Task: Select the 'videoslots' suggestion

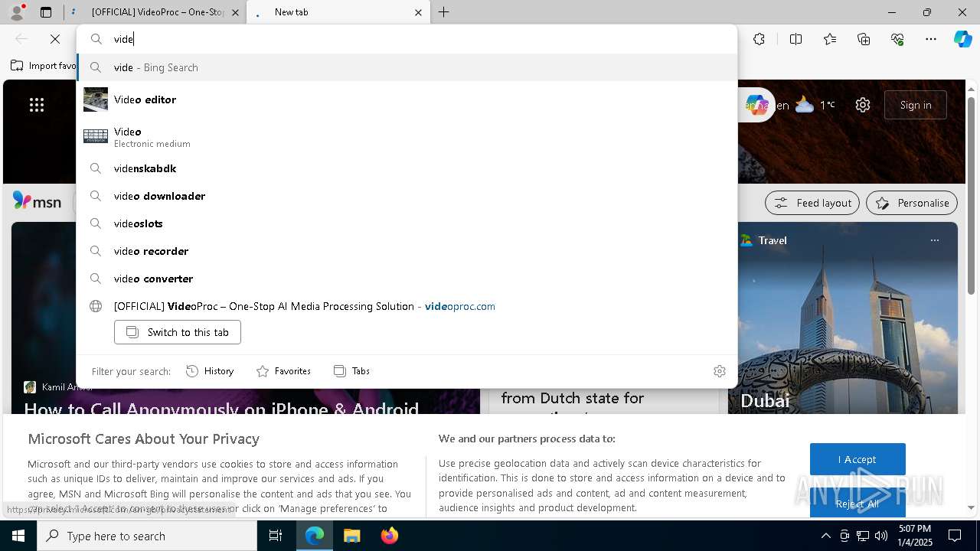Action: point(407,223)
